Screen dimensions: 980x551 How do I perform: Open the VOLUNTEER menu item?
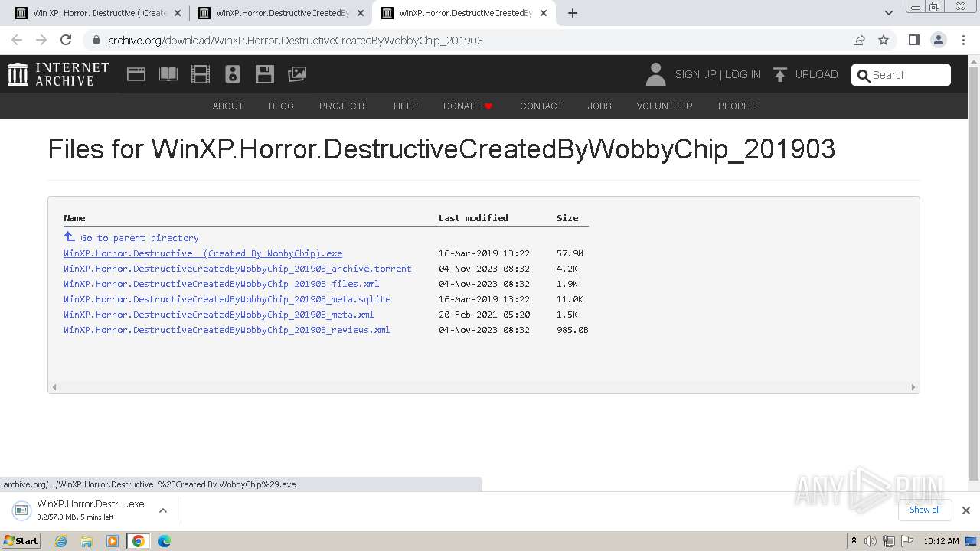pos(665,106)
